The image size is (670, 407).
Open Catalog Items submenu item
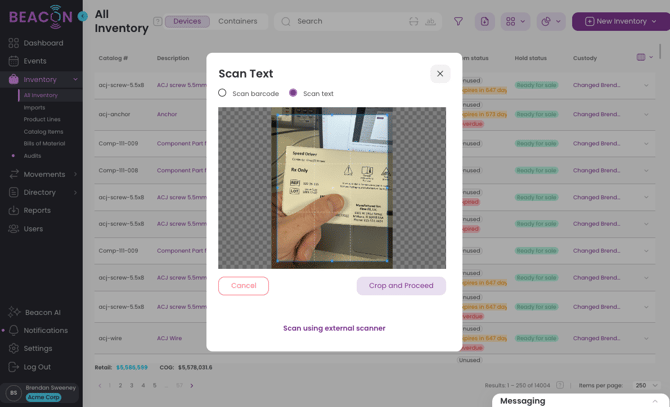pyautogui.click(x=43, y=132)
